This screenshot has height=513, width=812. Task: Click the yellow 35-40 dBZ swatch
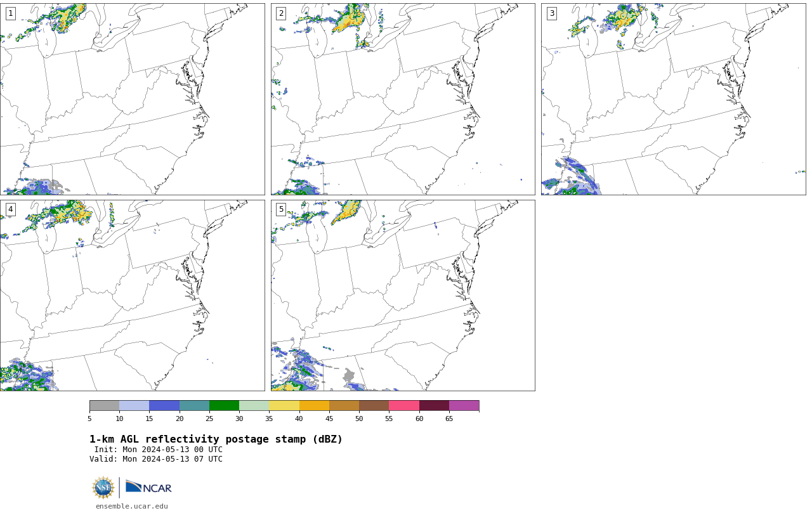(x=284, y=406)
